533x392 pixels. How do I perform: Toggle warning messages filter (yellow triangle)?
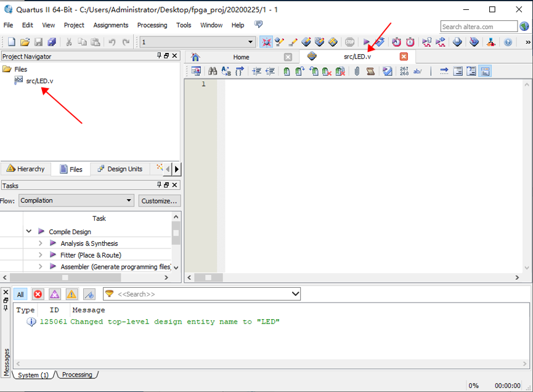point(72,294)
